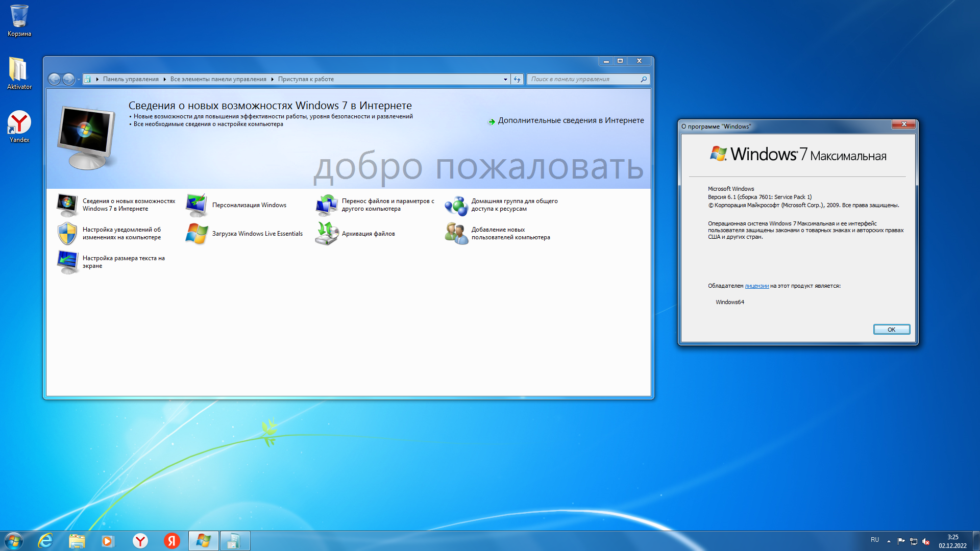Image resolution: width=980 pixels, height=551 pixels.
Task: Open change notification settings shield item
Action: tap(121, 234)
